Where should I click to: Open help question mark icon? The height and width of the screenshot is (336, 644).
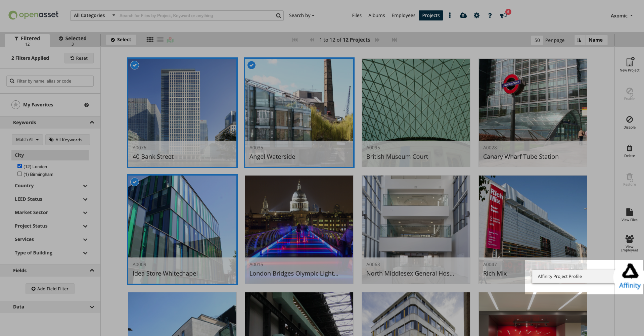pos(490,15)
